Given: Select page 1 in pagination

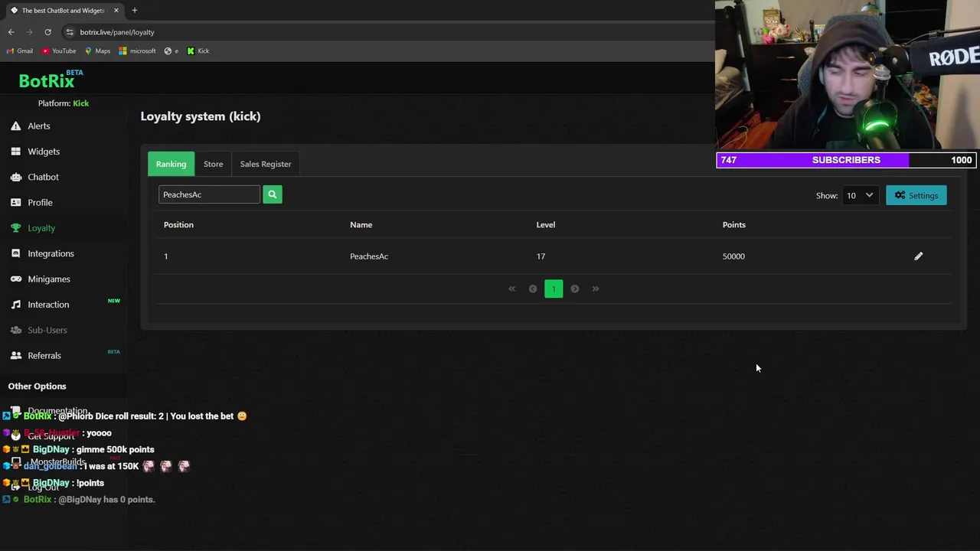Looking at the screenshot, I should pyautogui.click(x=554, y=289).
